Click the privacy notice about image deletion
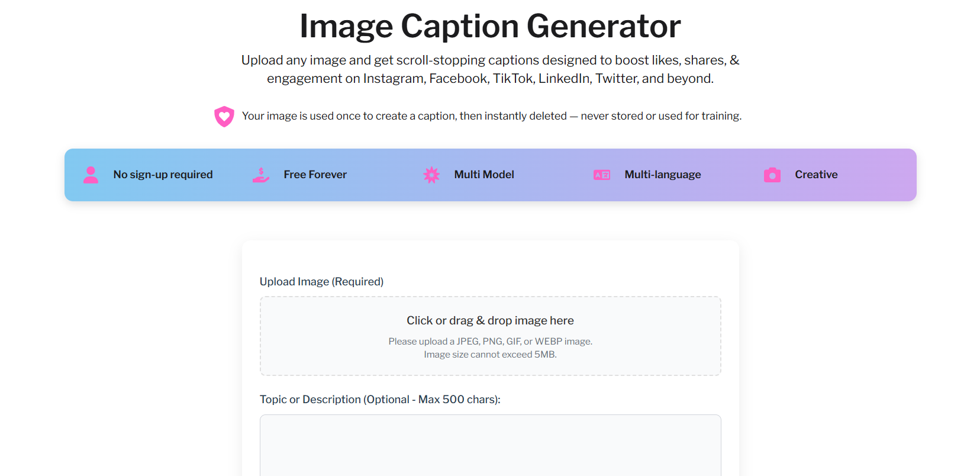Image resolution: width=980 pixels, height=476 pixels. point(491,116)
